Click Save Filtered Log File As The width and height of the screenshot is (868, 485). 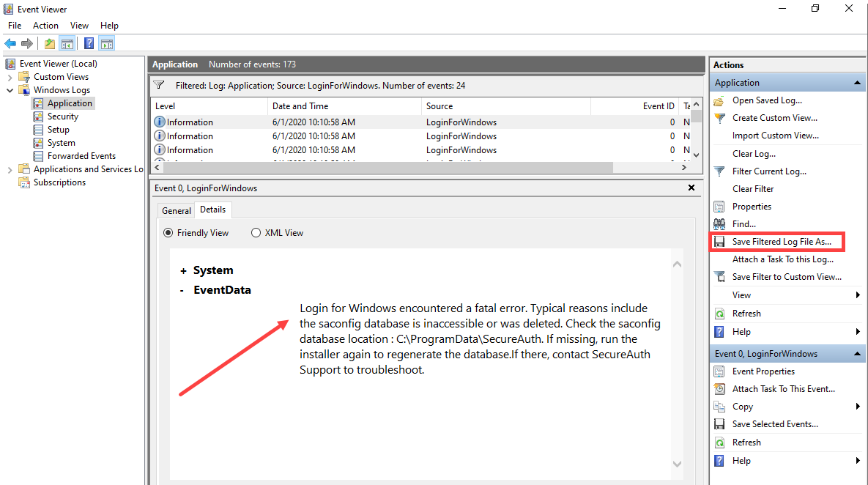click(782, 242)
